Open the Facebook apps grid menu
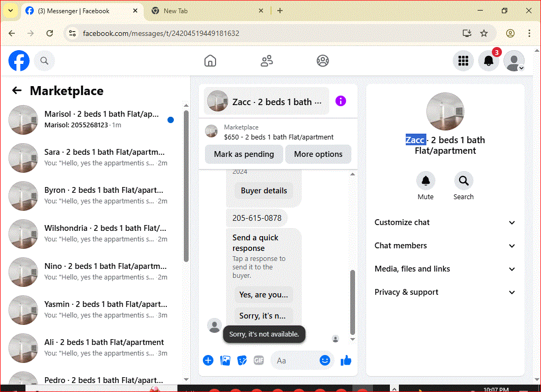The image size is (541, 392). click(463, 61)
